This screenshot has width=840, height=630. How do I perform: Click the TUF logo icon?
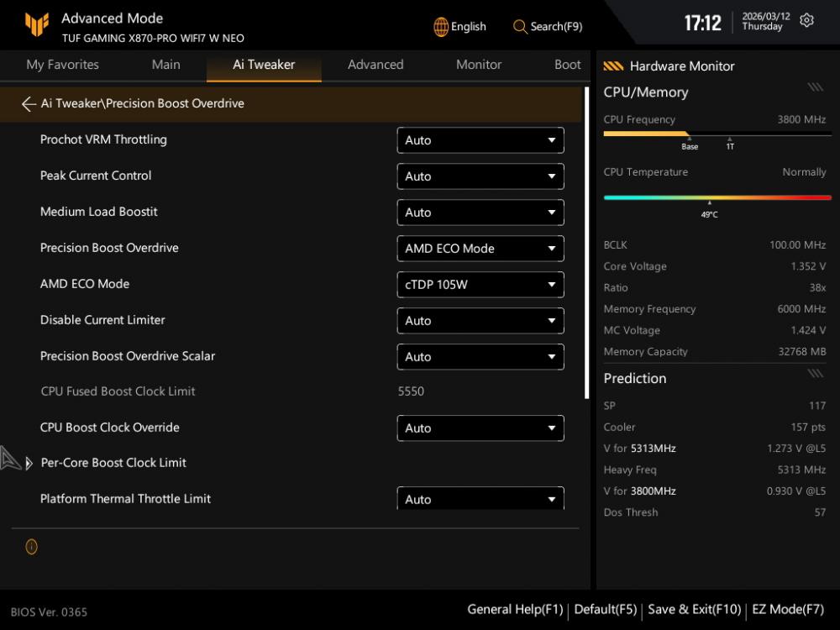pyautogui.click(x=37, y=25)
